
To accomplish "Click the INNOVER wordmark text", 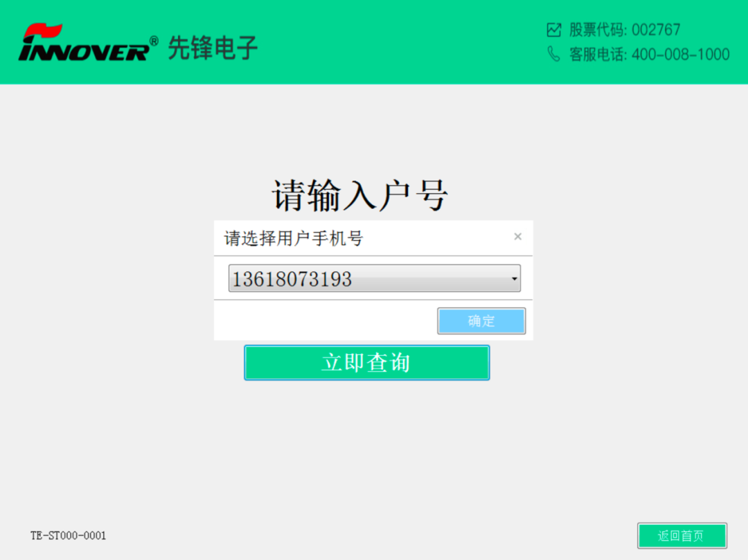I will (x=84, y=51).
